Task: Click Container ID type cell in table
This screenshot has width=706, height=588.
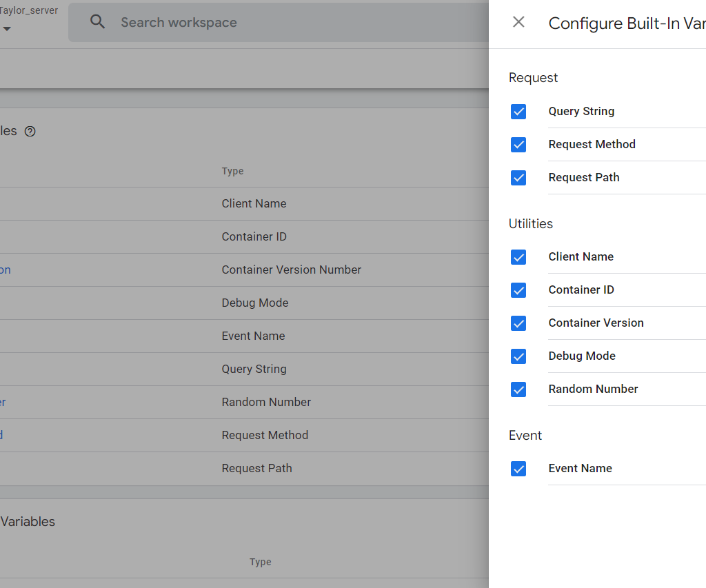Action: (254, 236)
